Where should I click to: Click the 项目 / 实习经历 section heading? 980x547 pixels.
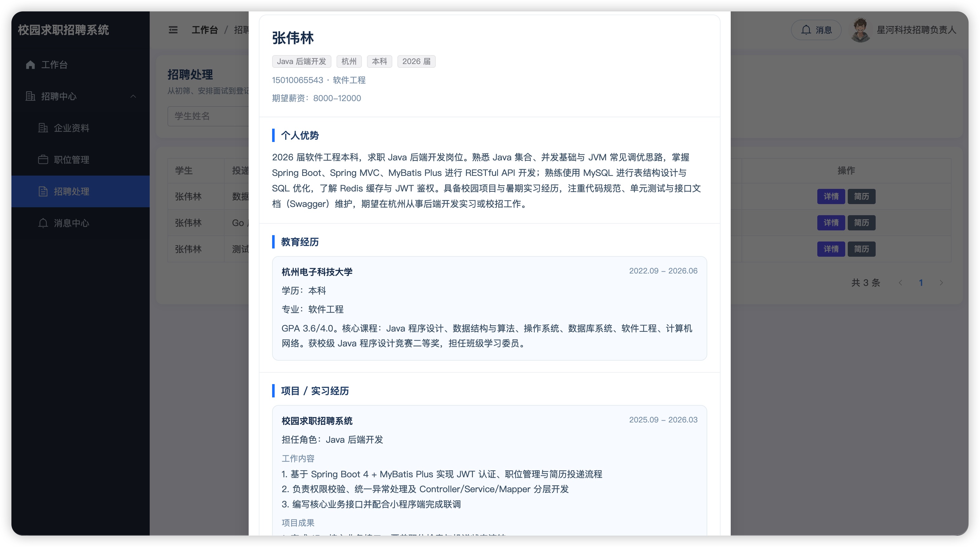315,391
